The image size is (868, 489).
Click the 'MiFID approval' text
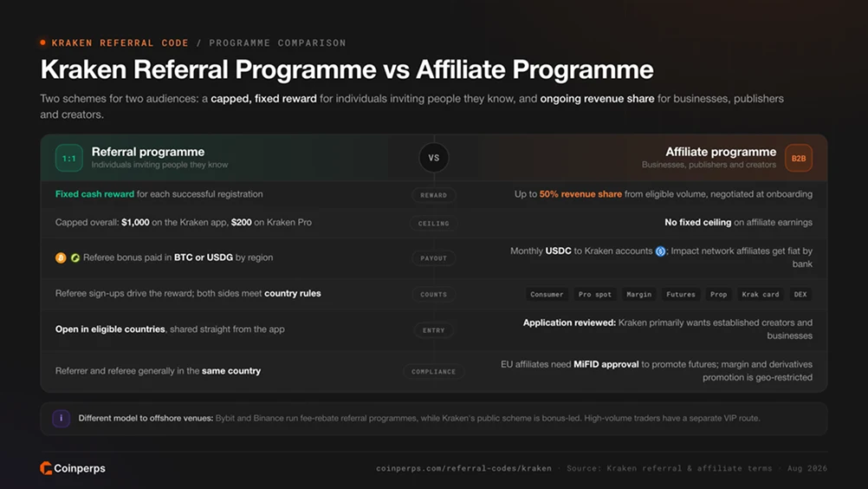coord(606,364)
